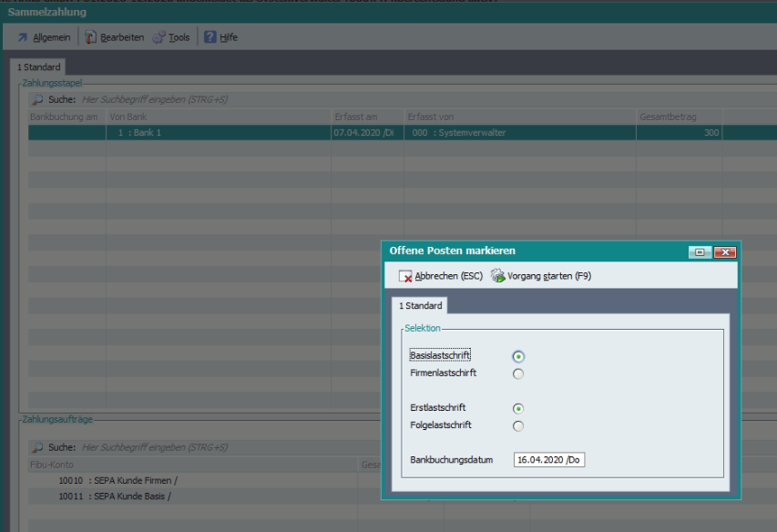Viewport: 777px width, 532px height.
Task: Click the Hilfe question mark icon
Action: click(x=210, y=37)
